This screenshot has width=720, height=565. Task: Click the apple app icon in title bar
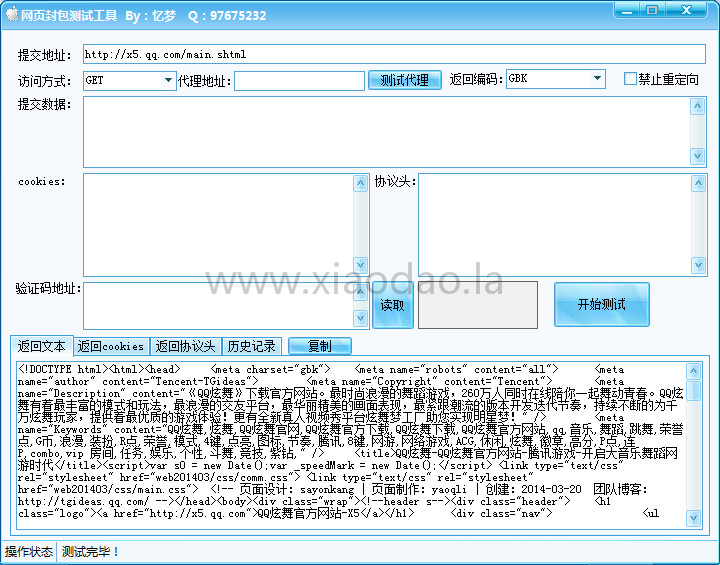[x=11, y=14]
